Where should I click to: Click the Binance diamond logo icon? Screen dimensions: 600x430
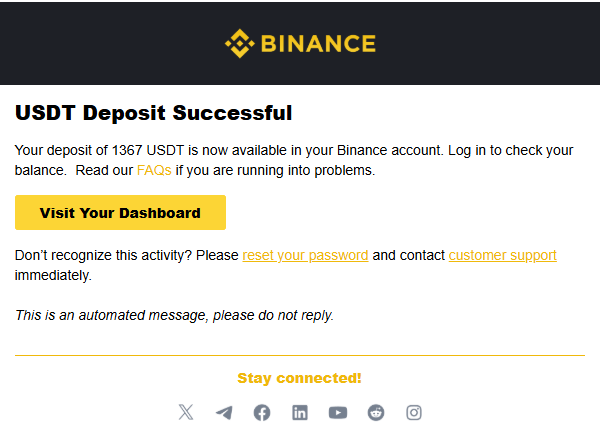pos(239,44)
